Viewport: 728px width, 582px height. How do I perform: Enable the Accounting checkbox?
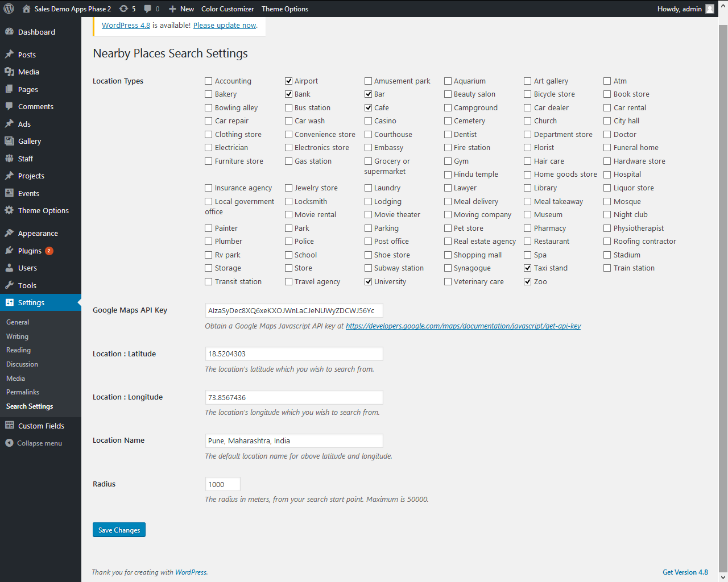(x=209, y=81)
